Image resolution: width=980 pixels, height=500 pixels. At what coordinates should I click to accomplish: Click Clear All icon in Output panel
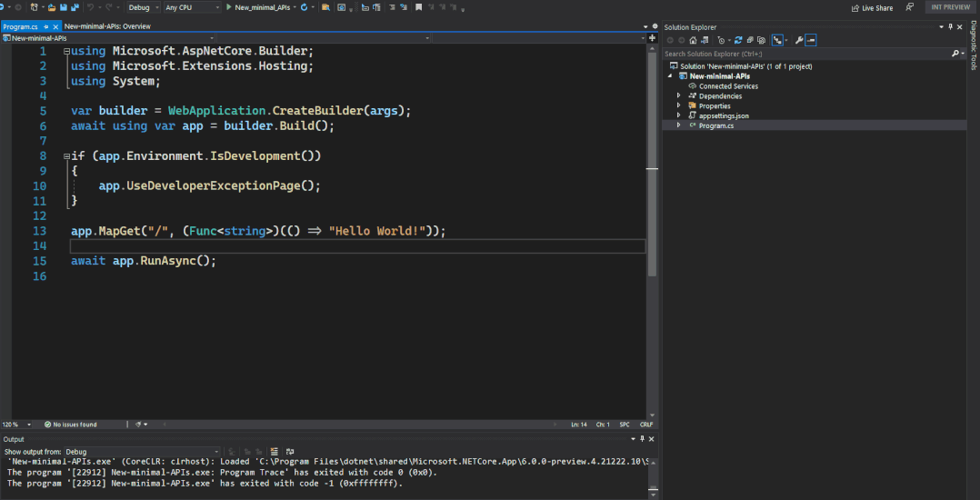click(274, 451)
